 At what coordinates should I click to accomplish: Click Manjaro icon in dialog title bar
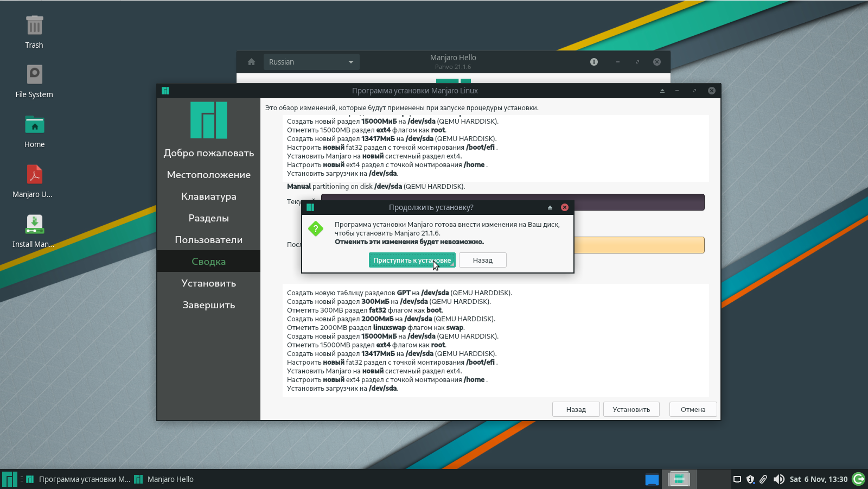[310, 207]
